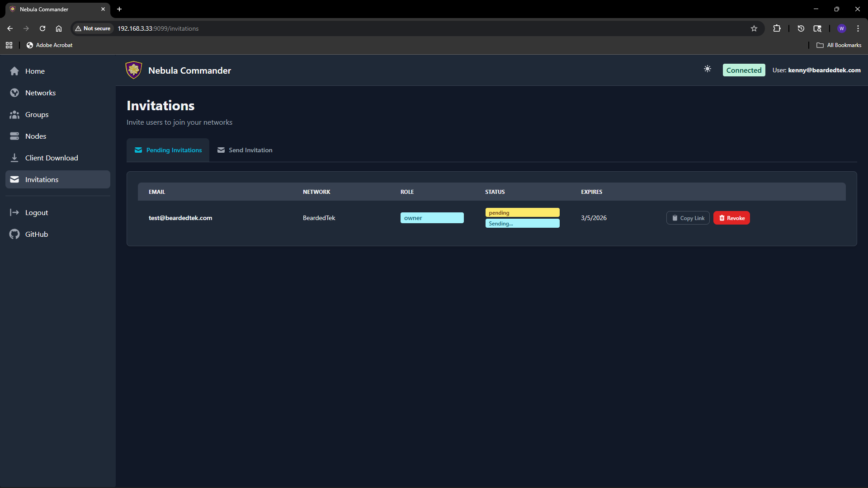
Task: Open the All Bookmarks folder
Action: coord(839,45)
